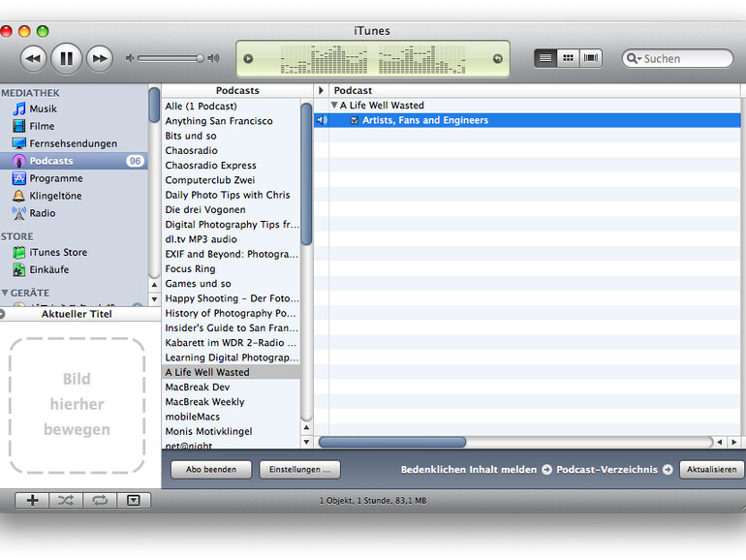Adjust the volume slider knob
Image resolution: width=746 pixels, height=560 pixels.
[x=200, y=58]
